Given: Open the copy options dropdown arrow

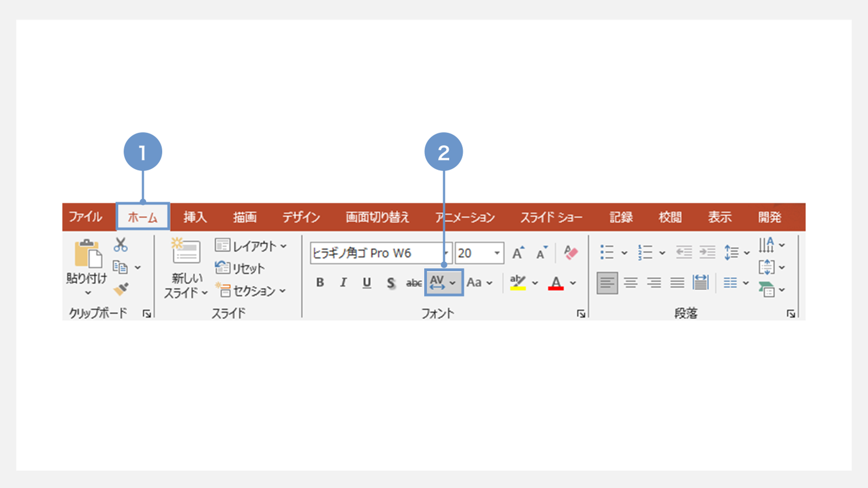Looking at the screenshot, I should point(138,267).
